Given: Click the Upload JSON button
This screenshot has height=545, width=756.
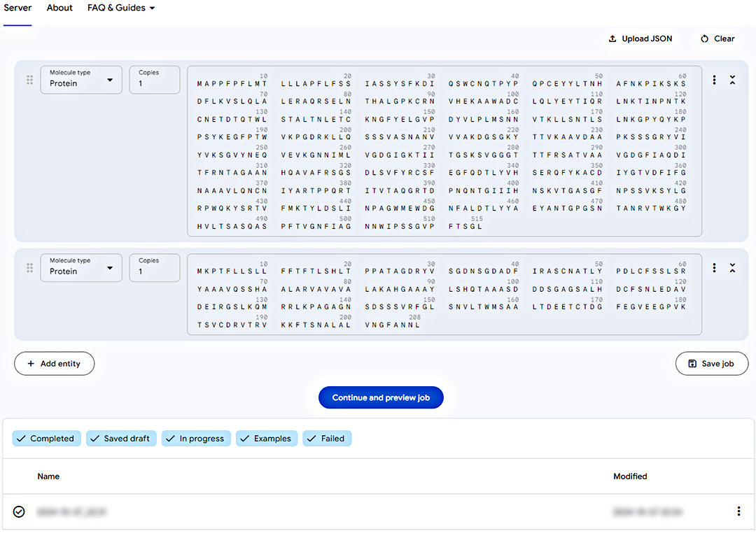Looking at the screenshot, I should click(640, 38).
